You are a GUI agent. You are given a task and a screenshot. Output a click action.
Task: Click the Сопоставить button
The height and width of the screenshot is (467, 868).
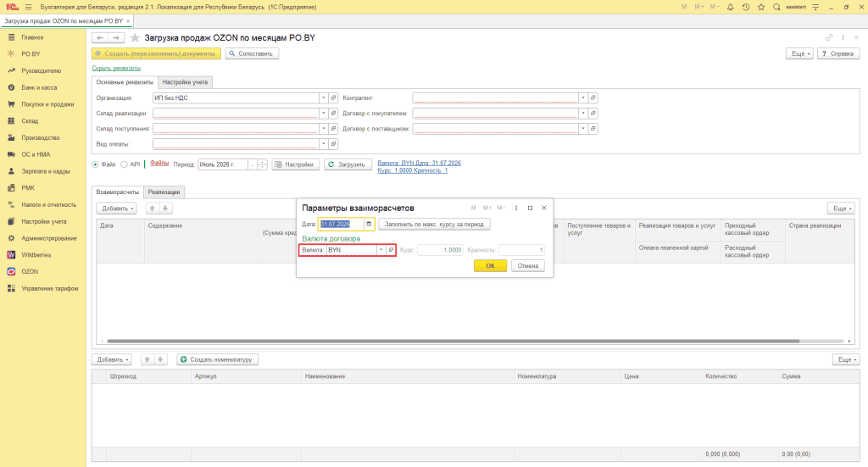click(x=252, y=53)
